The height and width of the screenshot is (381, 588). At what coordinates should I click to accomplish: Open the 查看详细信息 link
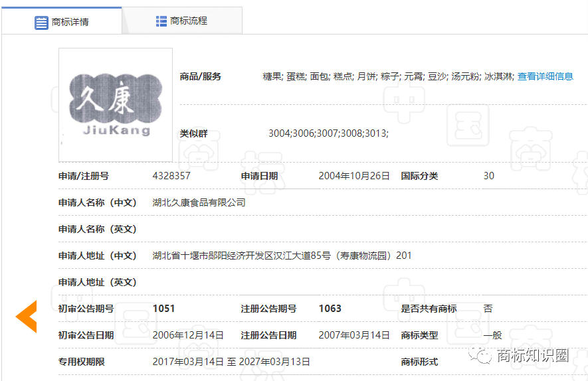(x=545, y=76)
